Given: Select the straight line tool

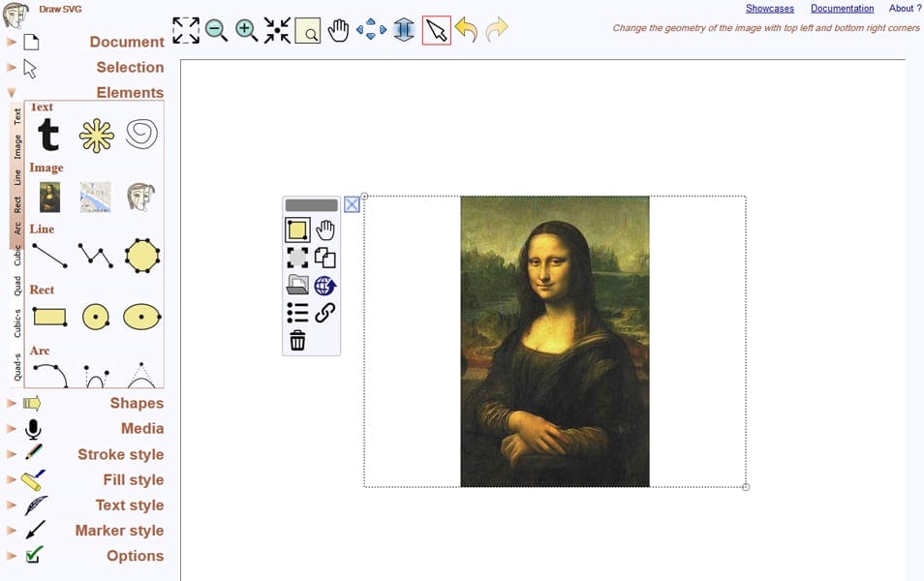Looking at the screenshot, I should (x=49, y=255).
